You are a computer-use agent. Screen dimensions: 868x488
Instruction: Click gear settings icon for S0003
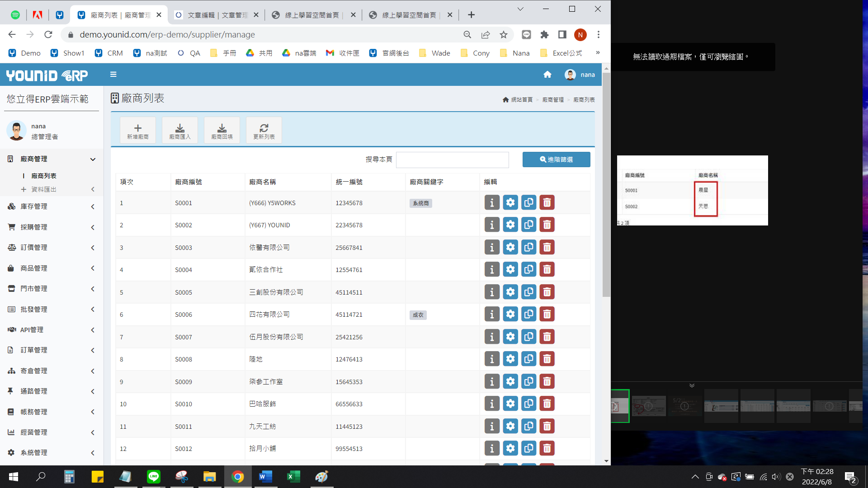(510, 248)
